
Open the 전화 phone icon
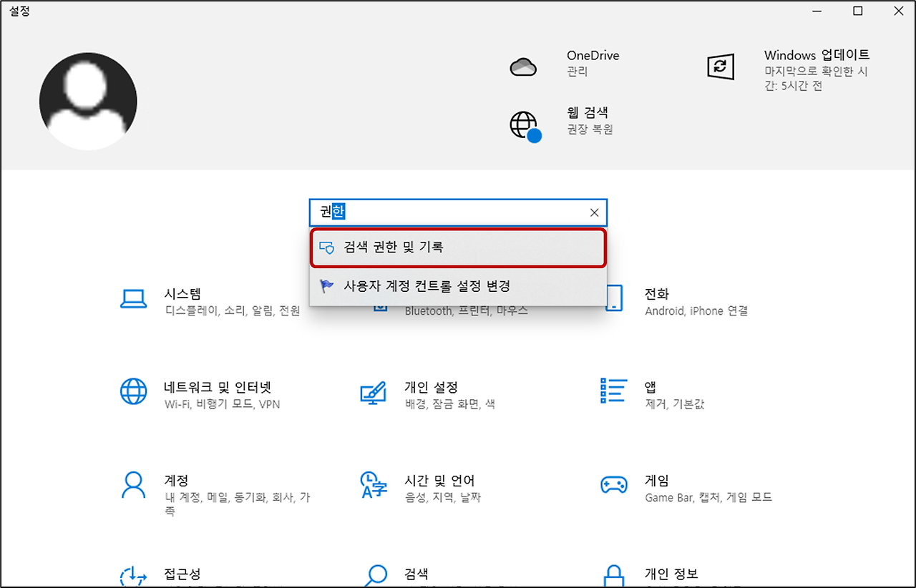pyautogui.click(x=613, y=298)
